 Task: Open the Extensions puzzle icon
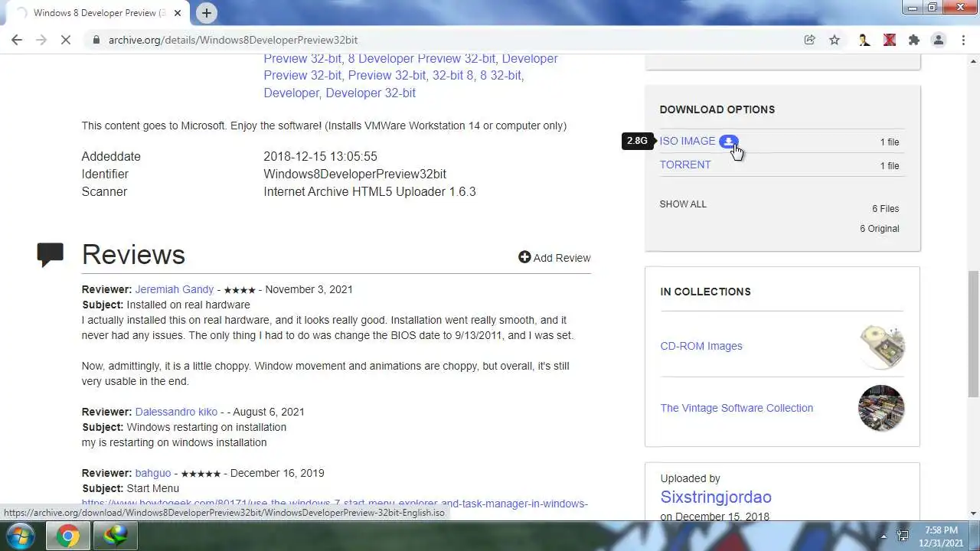pyautogui.click(x=913, y=40)
